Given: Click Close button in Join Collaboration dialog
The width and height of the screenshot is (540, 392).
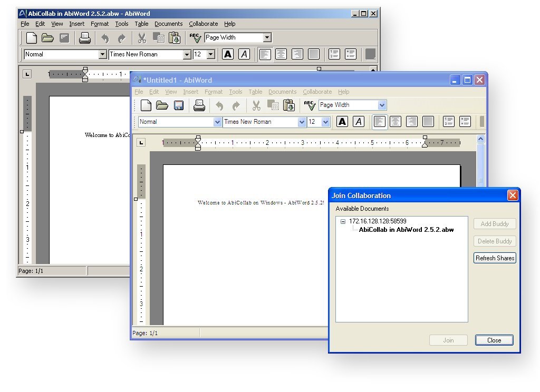Looking at the screenshot, I should point(494,340).
